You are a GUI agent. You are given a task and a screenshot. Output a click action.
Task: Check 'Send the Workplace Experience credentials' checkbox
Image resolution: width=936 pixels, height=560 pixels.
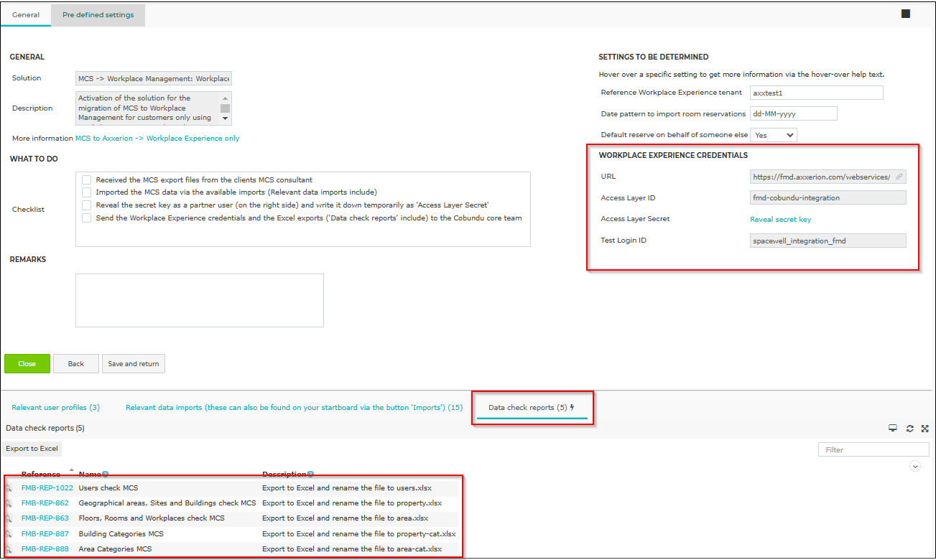[x=87, y=218]
